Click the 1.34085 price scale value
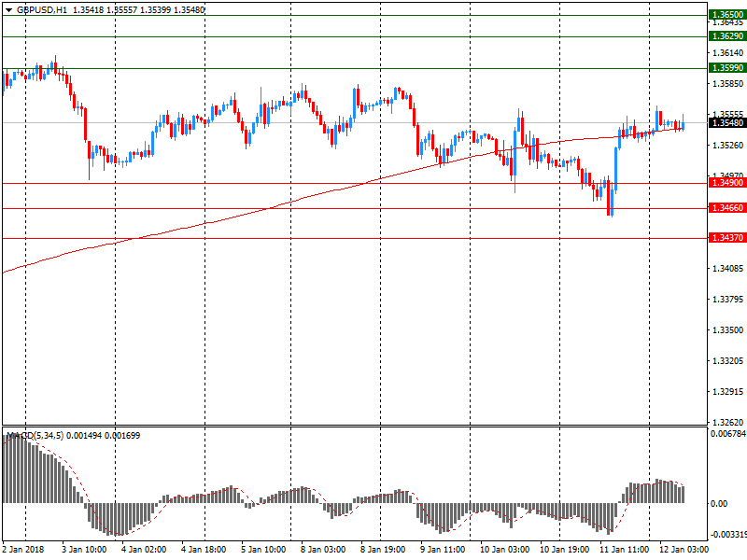This screenshot has height=560, width=747. click(728, 269)
